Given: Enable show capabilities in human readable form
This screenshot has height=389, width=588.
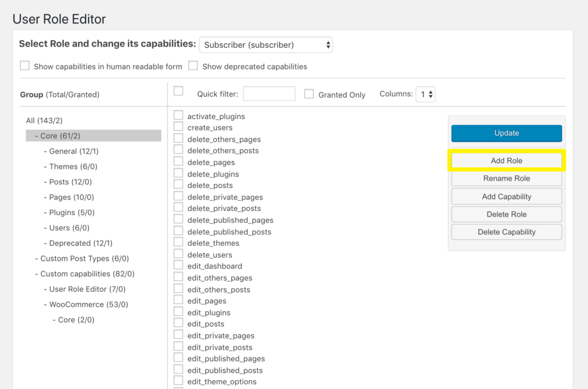Looking at the screenshot, I should click(25, 66).
